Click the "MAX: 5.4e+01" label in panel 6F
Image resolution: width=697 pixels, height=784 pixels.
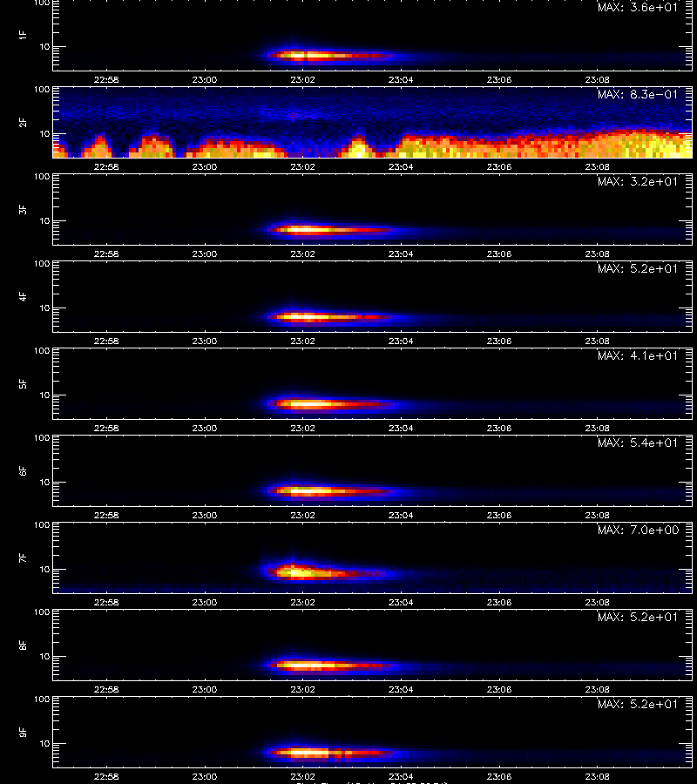click(x=638, y=443)
